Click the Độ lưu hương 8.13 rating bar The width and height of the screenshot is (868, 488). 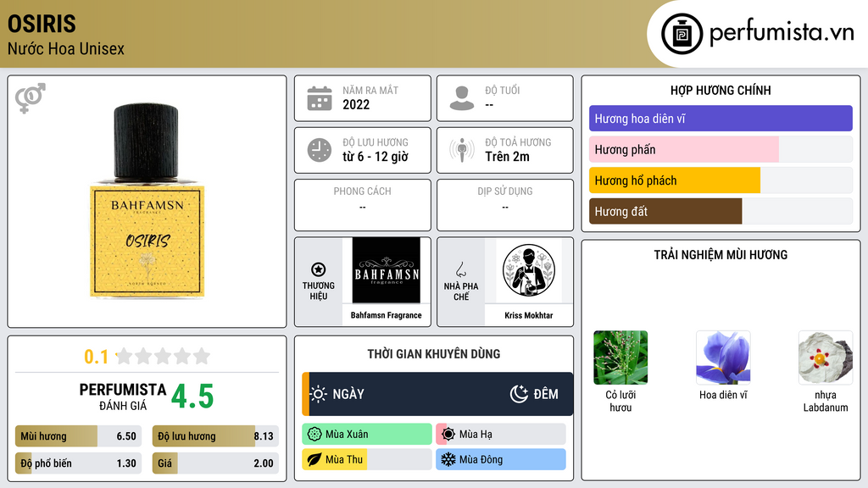215,436
